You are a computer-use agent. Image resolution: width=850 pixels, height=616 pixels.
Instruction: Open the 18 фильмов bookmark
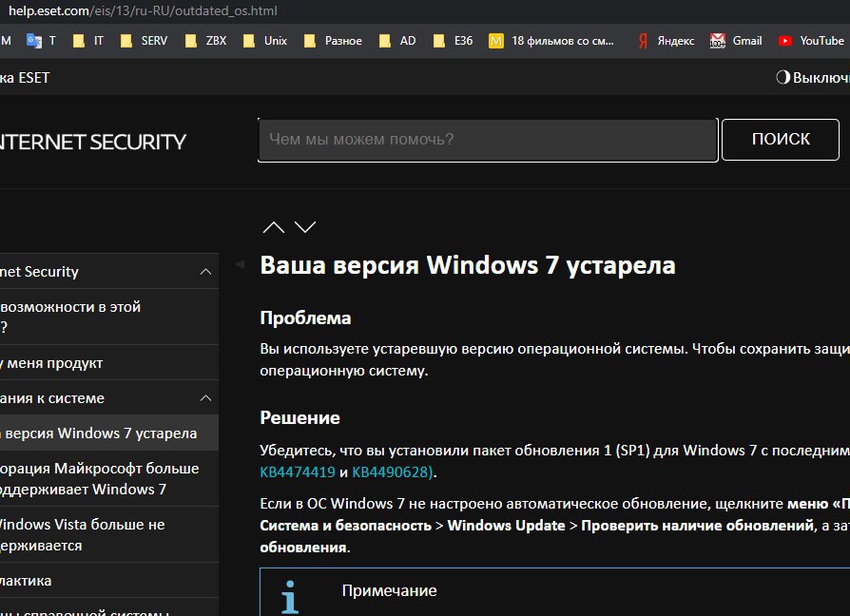click(x=551, y=41)
